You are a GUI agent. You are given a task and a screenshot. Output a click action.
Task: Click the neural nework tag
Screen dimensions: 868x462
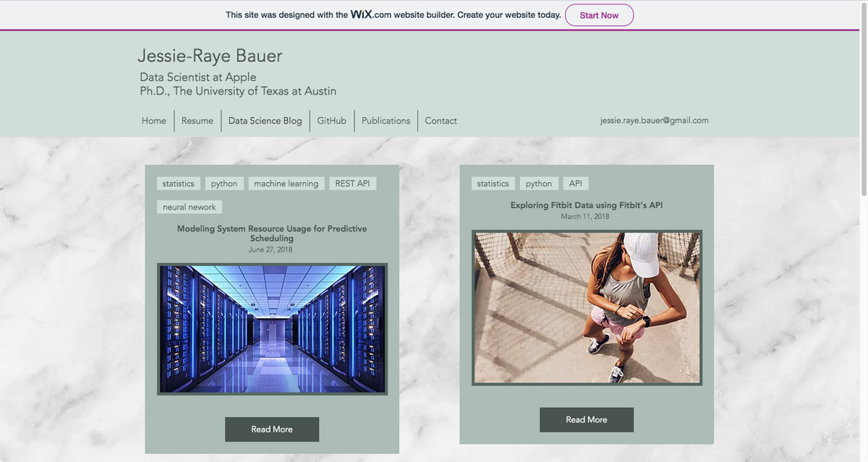coord(189,207)
